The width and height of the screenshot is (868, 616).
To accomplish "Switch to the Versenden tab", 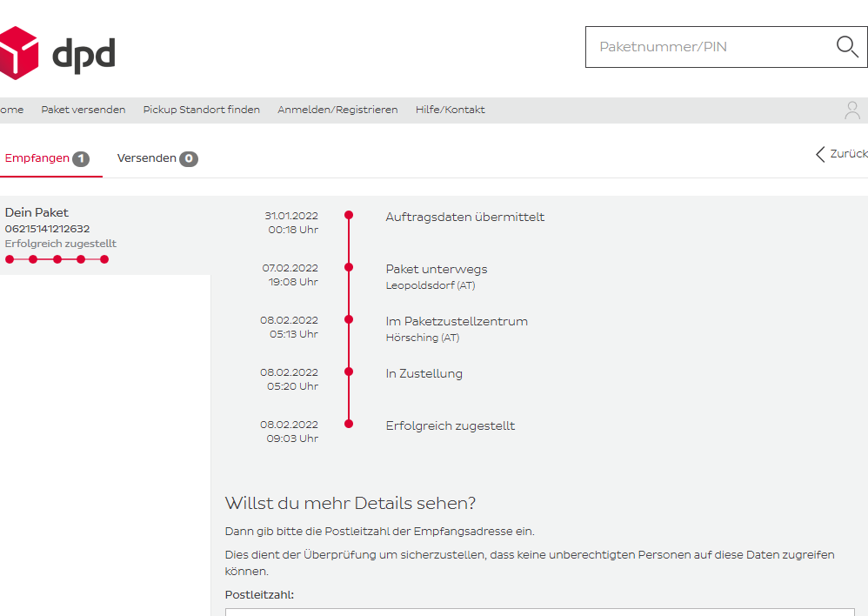I will (x=147, y=158).
